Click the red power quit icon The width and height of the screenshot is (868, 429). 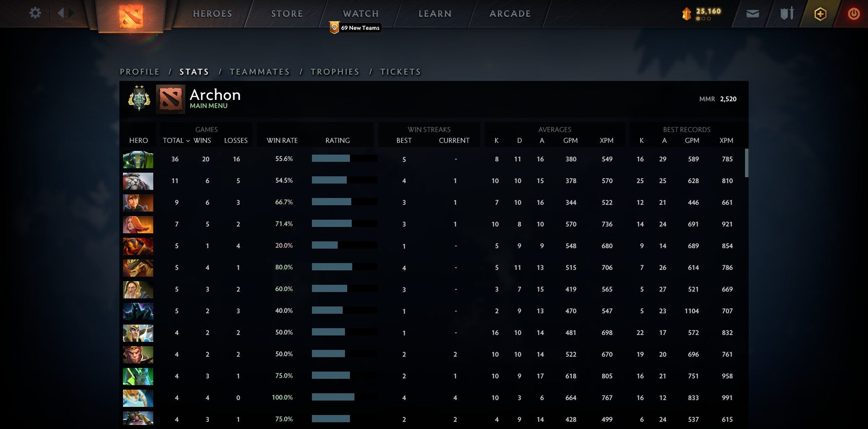[x=854, y=14]
